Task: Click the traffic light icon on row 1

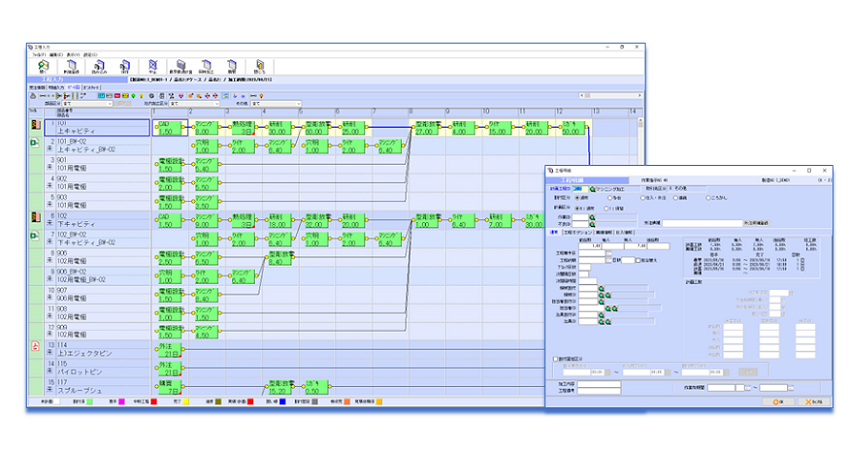Action: point(34,126)
